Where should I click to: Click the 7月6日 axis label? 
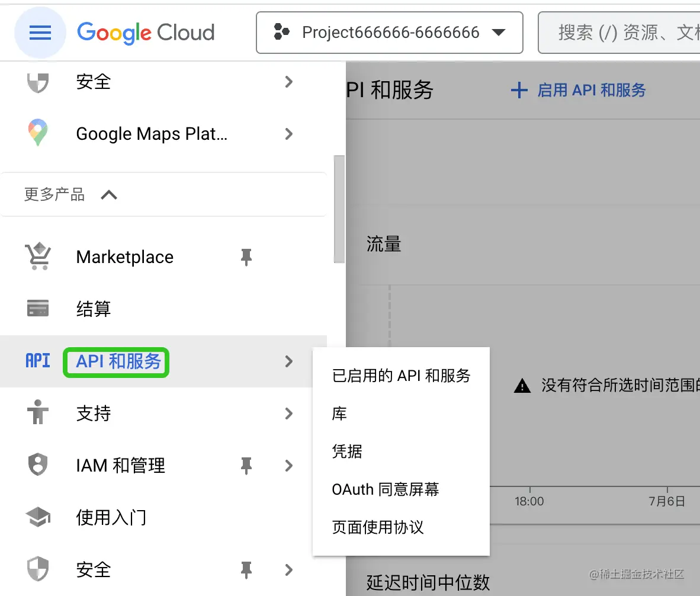tap(667, 501)
